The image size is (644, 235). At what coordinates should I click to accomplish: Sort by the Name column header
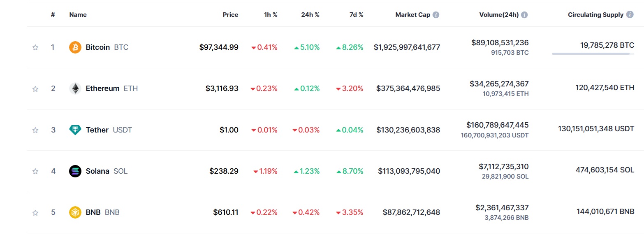78,15
